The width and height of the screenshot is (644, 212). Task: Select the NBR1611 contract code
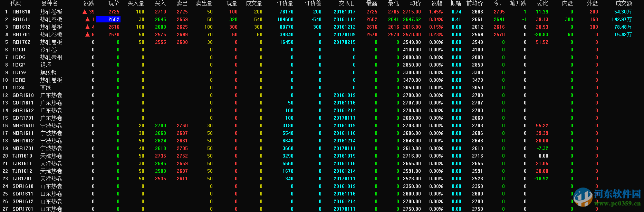(x=23, y=133)
